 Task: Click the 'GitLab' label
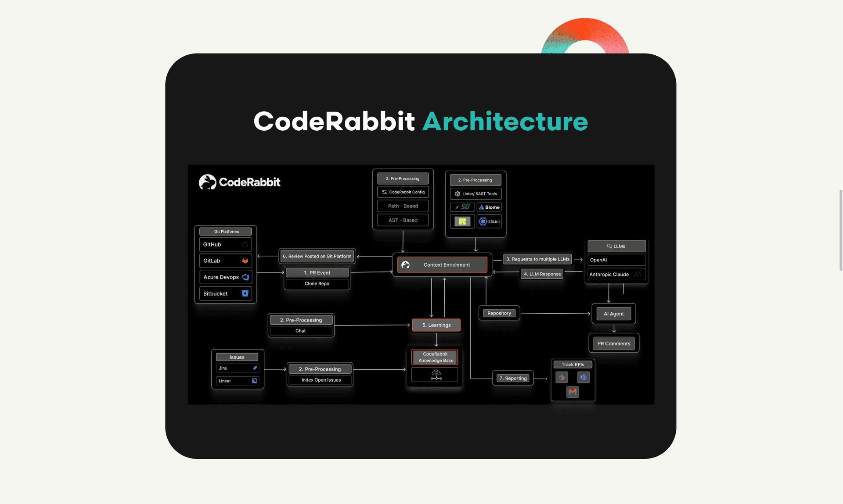[x=212, y=261]
